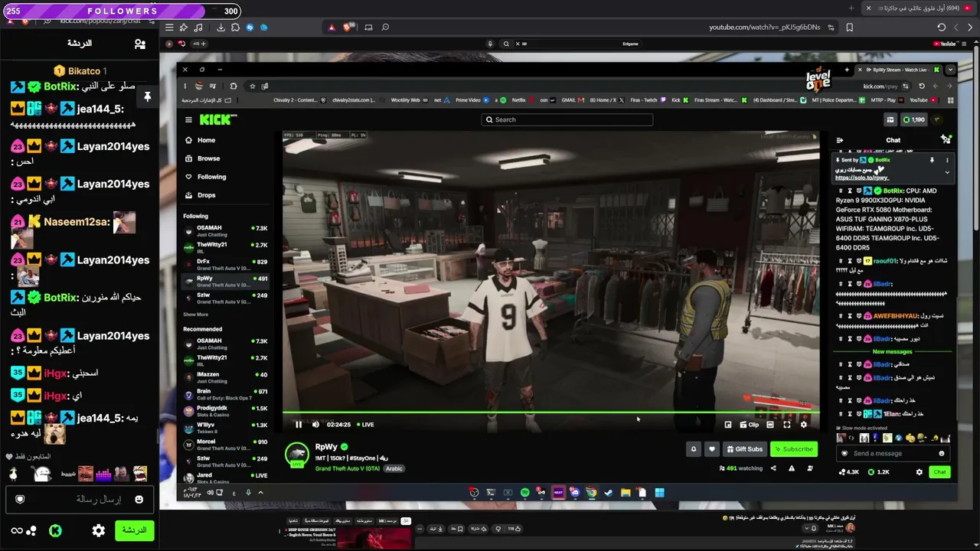The image size is (980, 551).
Task: Open Grand Theft Auto V category link
Action: 347,468
